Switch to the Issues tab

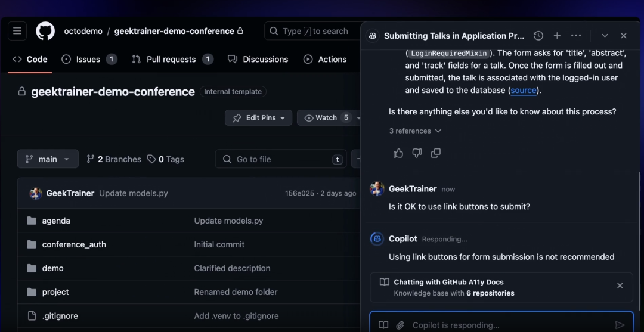[89, 59]
